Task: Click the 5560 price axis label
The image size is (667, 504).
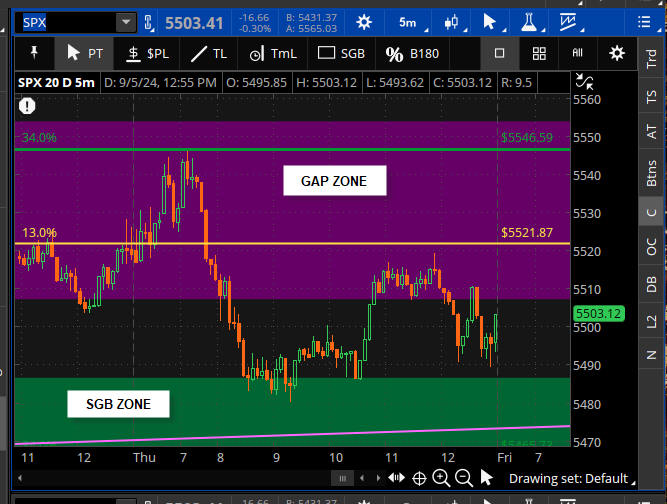Action: pyautogui.click(x=587, y=100)
